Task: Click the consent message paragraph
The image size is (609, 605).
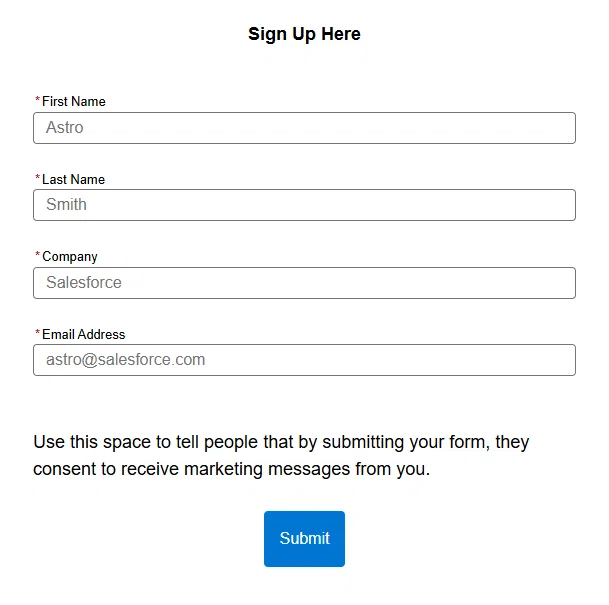Action: tap(281, 455)
